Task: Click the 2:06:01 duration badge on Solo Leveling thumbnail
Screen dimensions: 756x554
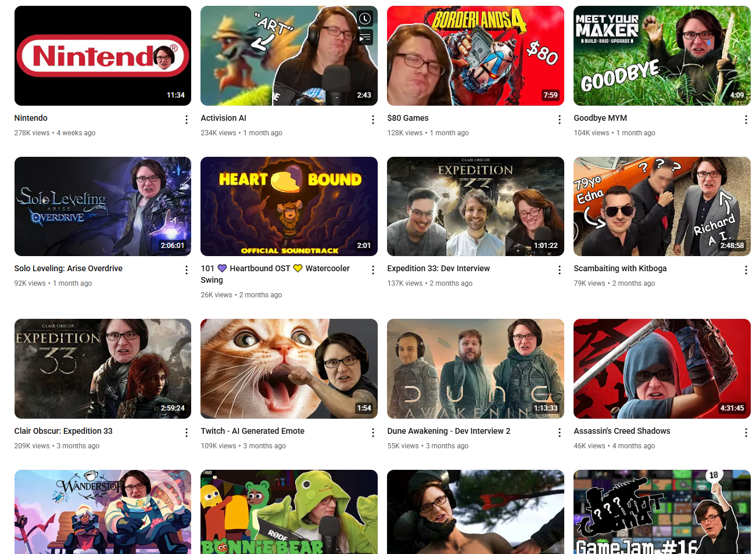Action: (x=173, y=246)
